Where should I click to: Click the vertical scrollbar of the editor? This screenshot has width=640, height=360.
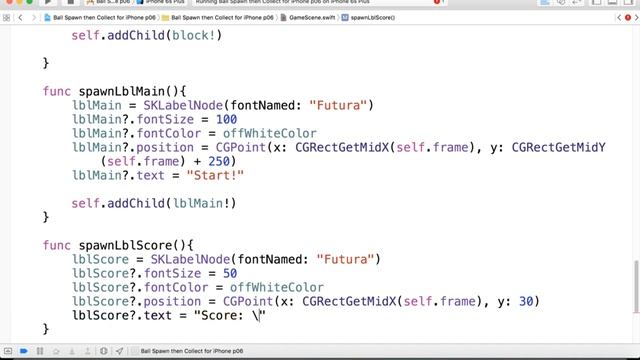[x=636, y=287]
